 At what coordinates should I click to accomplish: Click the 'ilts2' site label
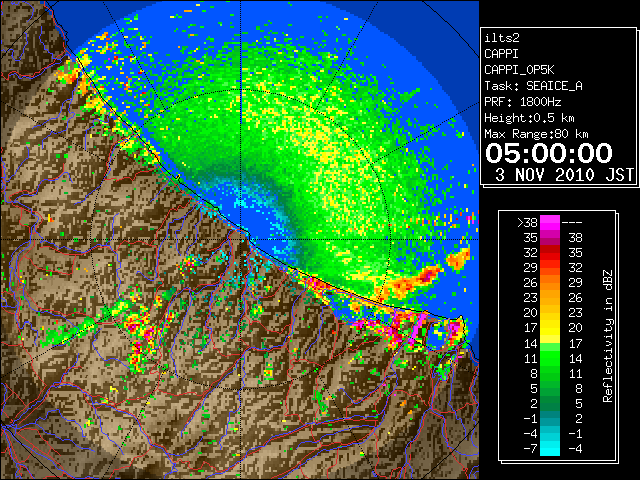502,38
